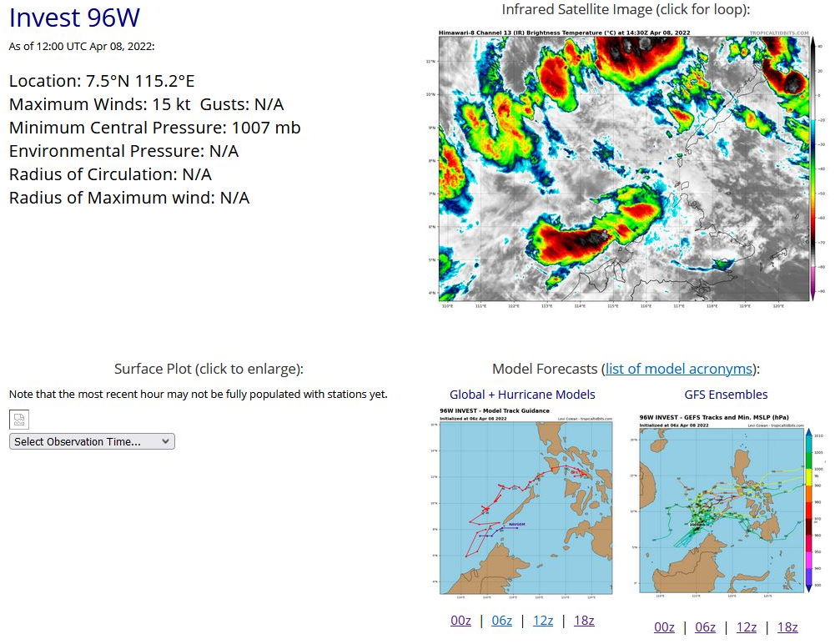Open the Select Observation Time dropdown
The height and width of the screenshot is (644, 840).
(92, 441)
